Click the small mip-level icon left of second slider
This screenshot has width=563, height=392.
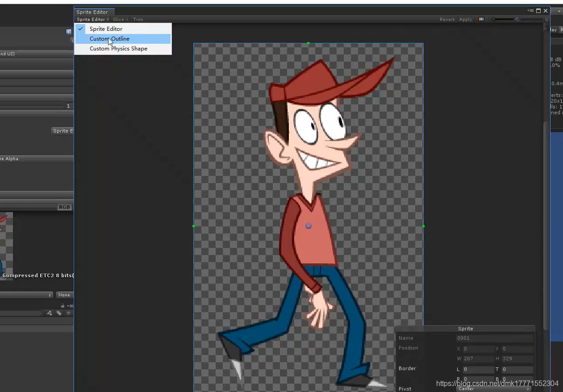point(517,19)
